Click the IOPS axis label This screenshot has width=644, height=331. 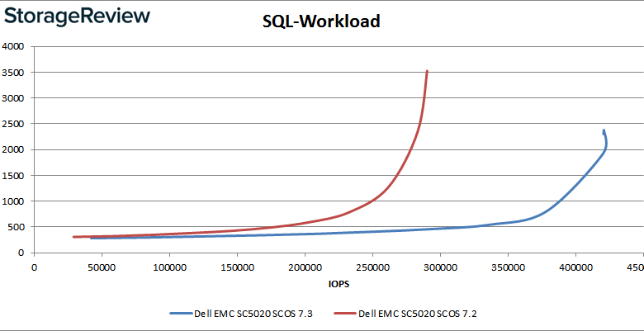339,284
